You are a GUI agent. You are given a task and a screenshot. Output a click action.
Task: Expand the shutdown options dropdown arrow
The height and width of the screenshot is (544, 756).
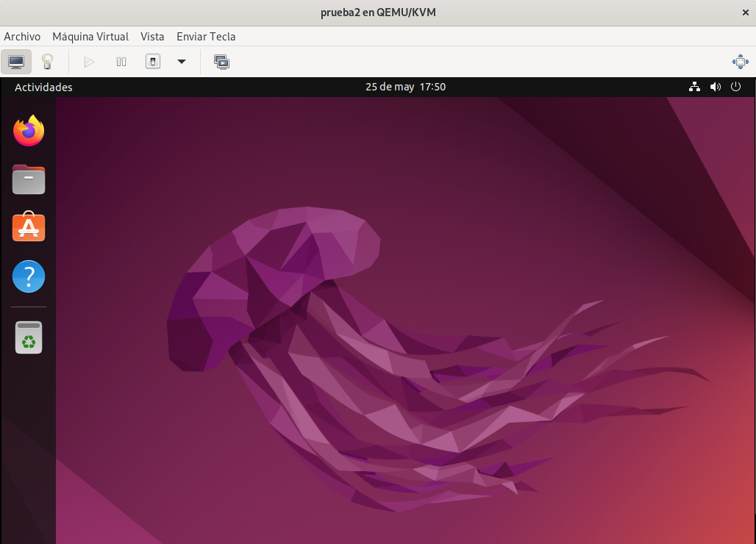pos(182,62)
